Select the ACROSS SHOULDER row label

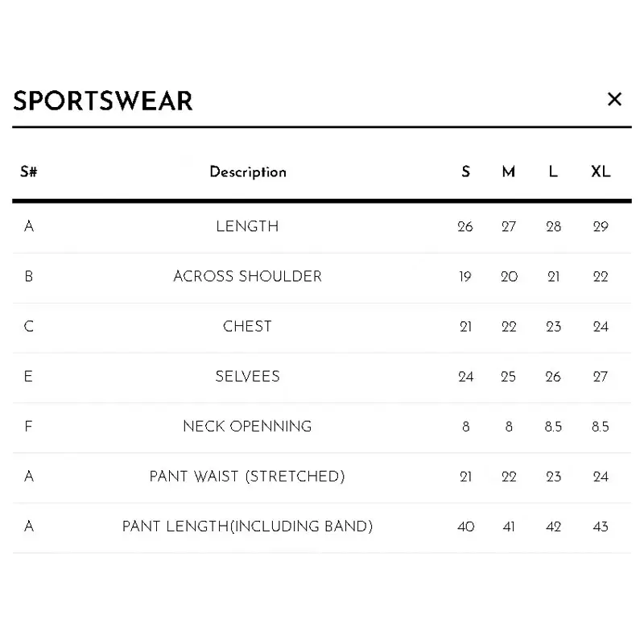247,276
